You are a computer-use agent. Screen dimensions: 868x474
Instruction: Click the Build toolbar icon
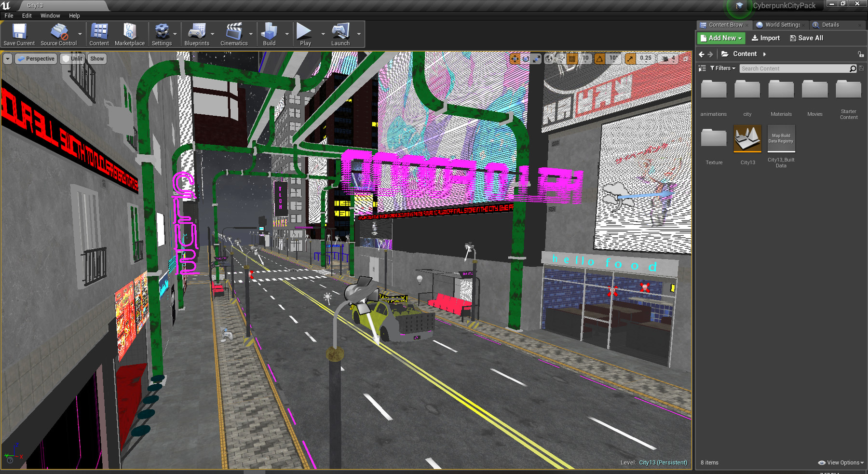(269, 34)
